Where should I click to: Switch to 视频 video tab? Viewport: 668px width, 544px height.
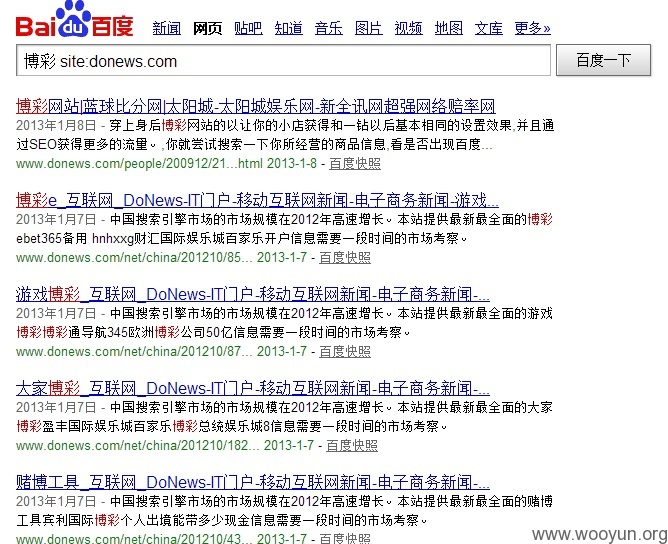coord(409,29)
